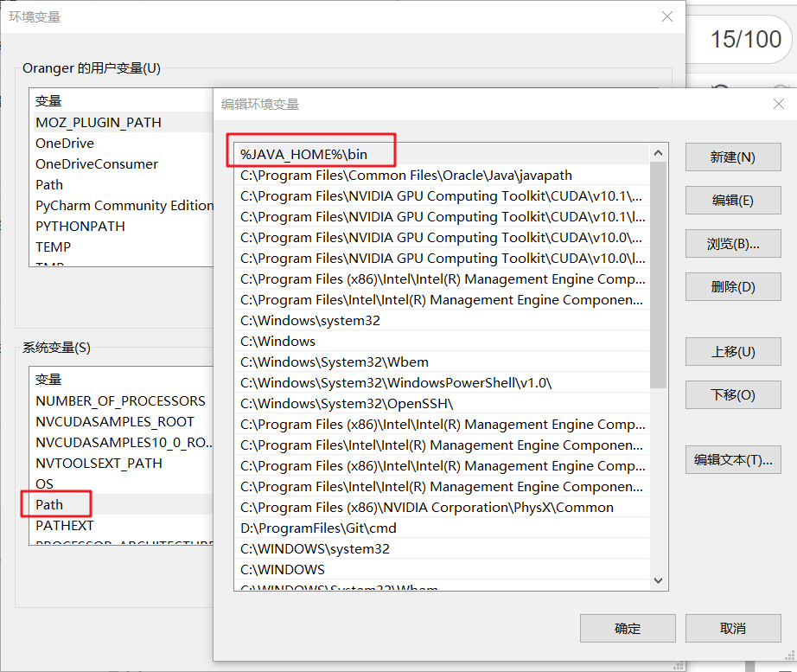Open 编辑文本(T)... text editor
Viewport: 797px width, 672px height.
click(x=732, y=460)
